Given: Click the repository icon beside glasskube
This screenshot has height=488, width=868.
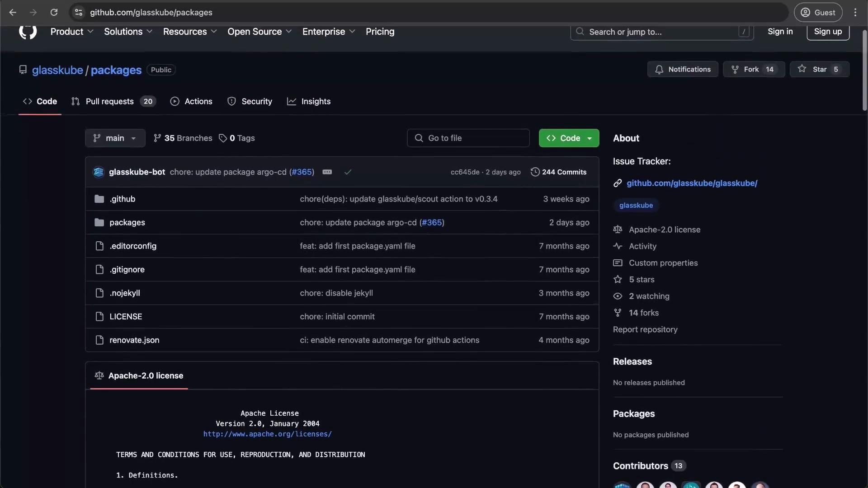Looking at the screenshot, I should click(x=23, y=70).
